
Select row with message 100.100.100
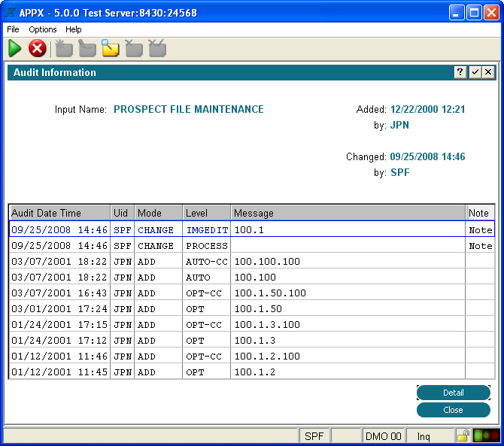[252, 262]
